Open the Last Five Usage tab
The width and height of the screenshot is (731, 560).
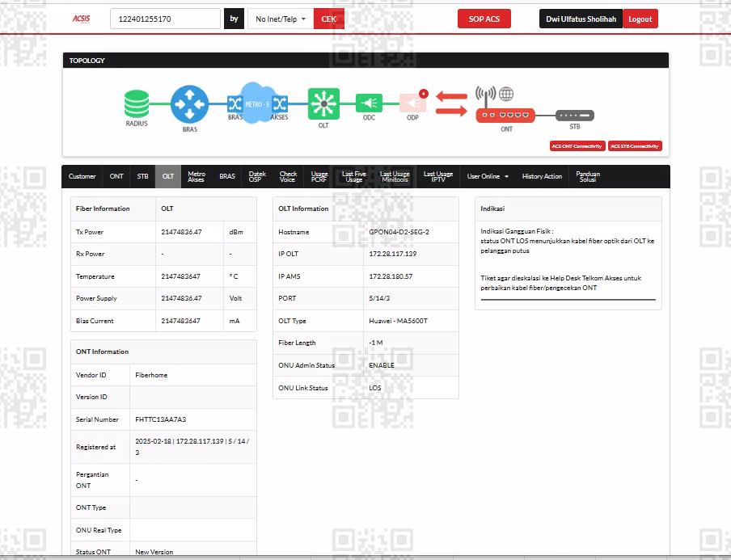pos(354,177)
